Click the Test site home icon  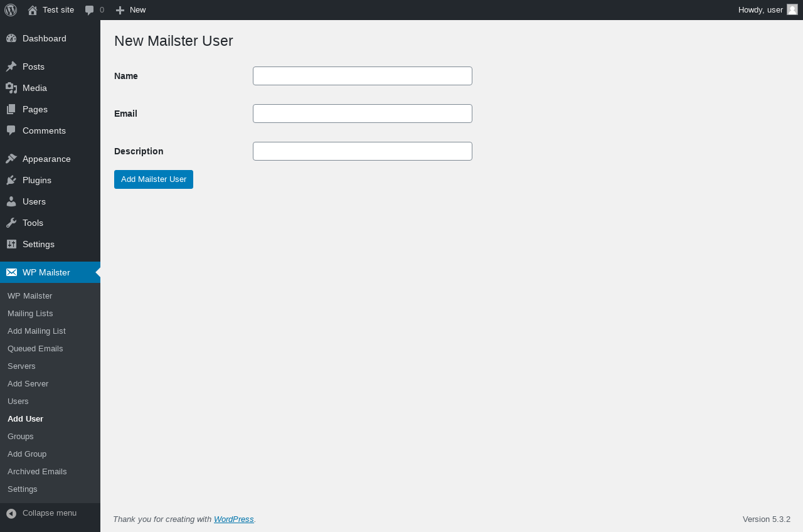33,10
